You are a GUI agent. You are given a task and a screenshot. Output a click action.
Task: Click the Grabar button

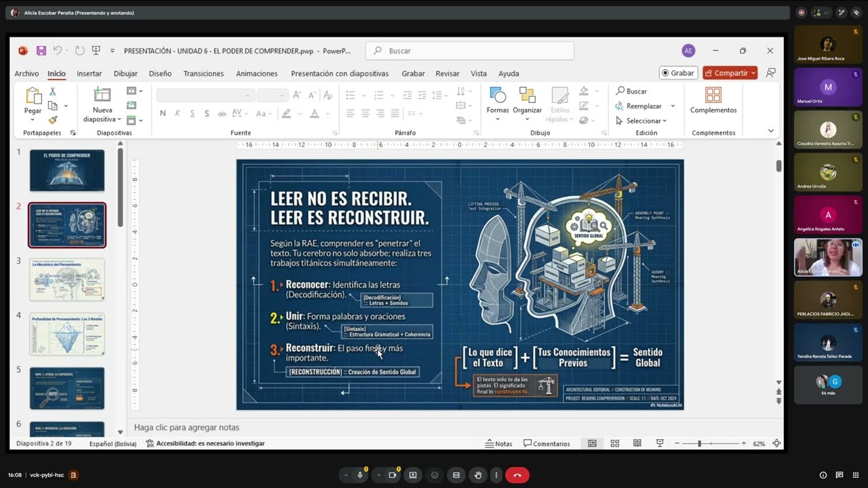click(x=678, y=73)
